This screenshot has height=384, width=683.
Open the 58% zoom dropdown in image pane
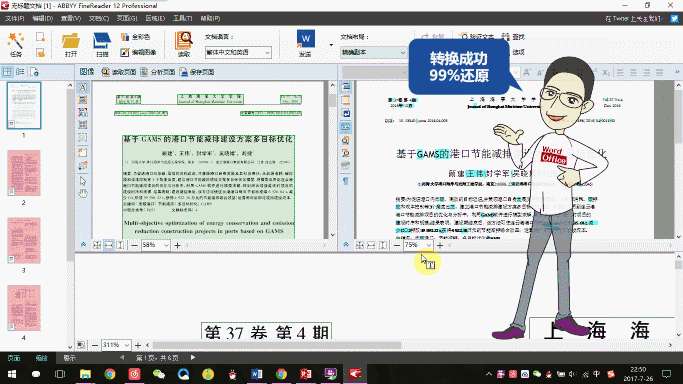coord(166,246)
